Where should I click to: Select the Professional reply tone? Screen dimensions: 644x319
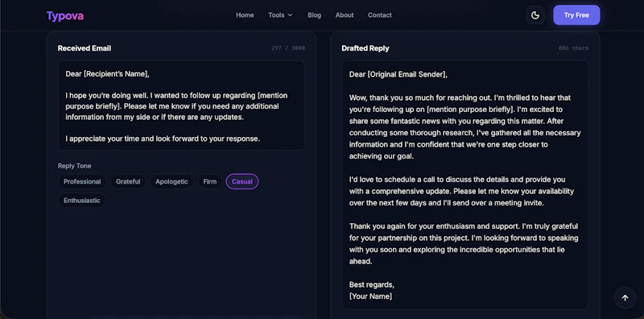(82, 182)
